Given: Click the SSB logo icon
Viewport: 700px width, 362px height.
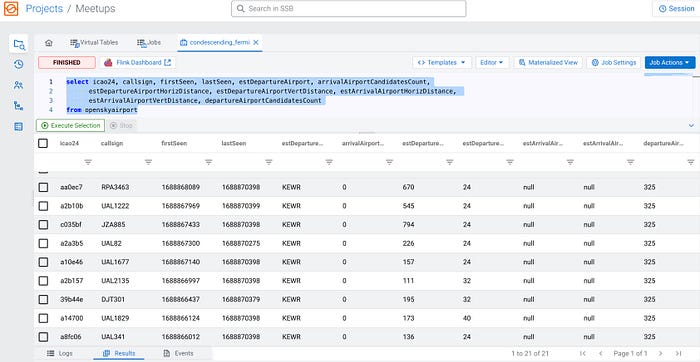Looking at the screenshot, I should (x=11, y=8).
